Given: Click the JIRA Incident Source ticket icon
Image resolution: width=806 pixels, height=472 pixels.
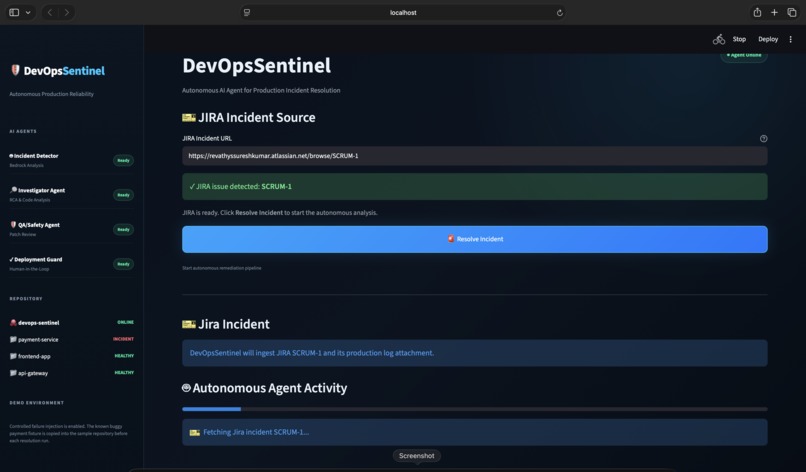Looking at the screenshot, I should coord(189,118).
